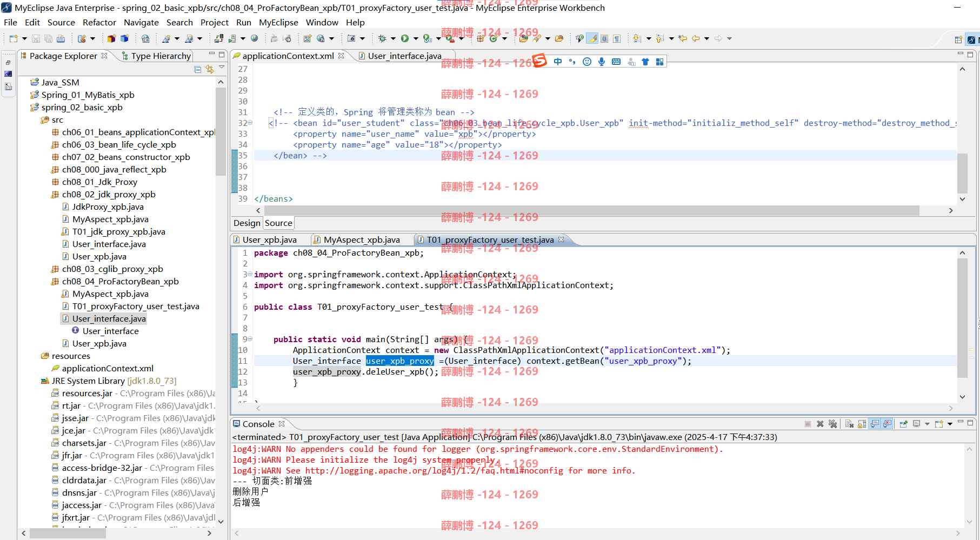Toggle Mark Occurrences highlighter button

[x=592, y=38]
